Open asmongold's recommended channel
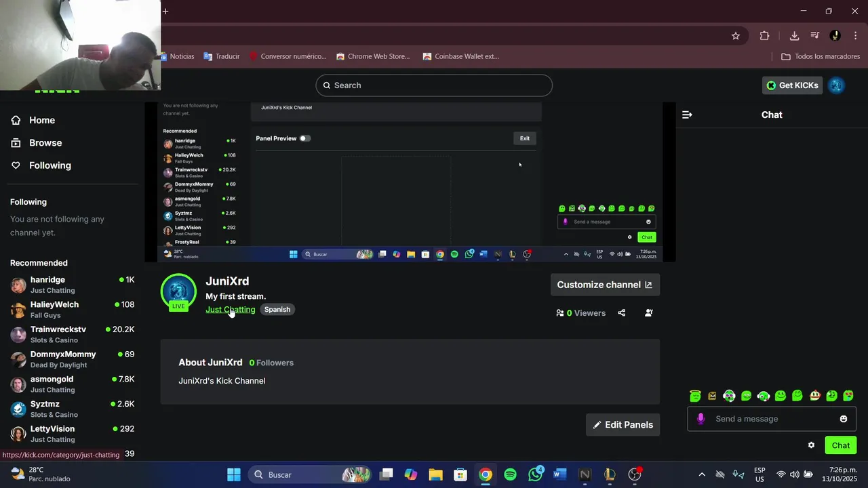The width and height of the screenshot is (868, 488). 73,384
